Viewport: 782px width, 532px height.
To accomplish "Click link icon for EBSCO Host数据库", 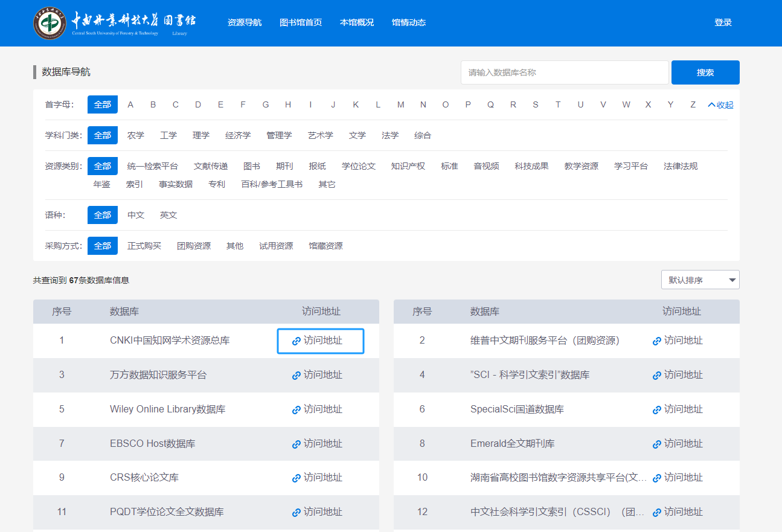I will pos(296,444).
